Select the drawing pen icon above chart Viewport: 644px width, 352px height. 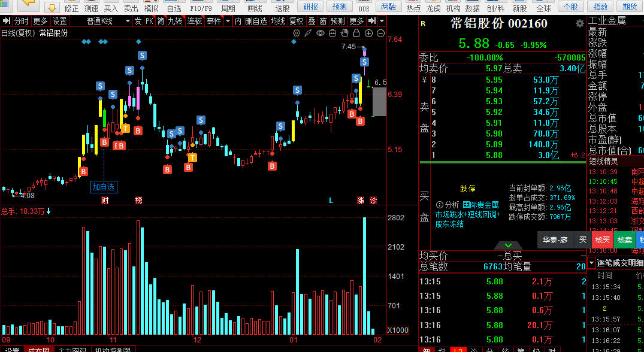308,34
